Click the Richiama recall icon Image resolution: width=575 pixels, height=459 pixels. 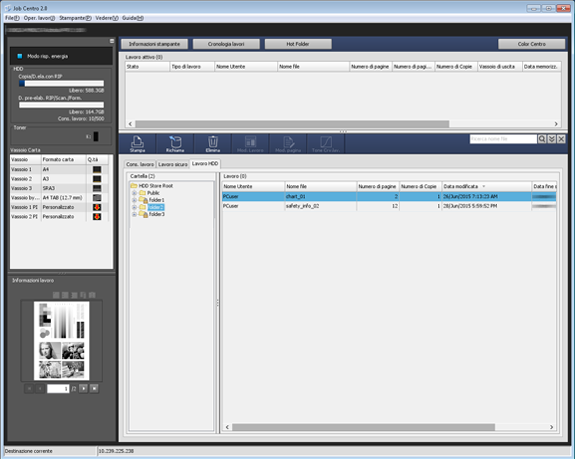[x=175, y=143]
